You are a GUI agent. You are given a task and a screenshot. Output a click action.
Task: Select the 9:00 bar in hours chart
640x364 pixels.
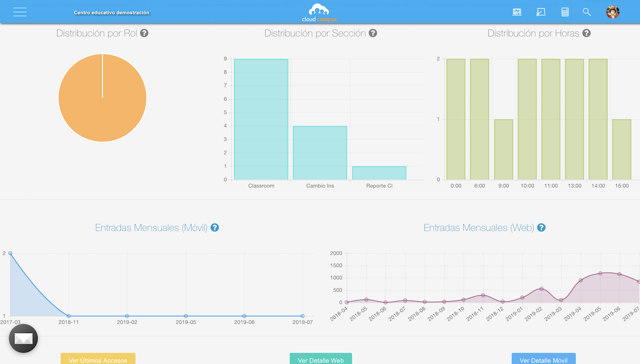(503, 150)
